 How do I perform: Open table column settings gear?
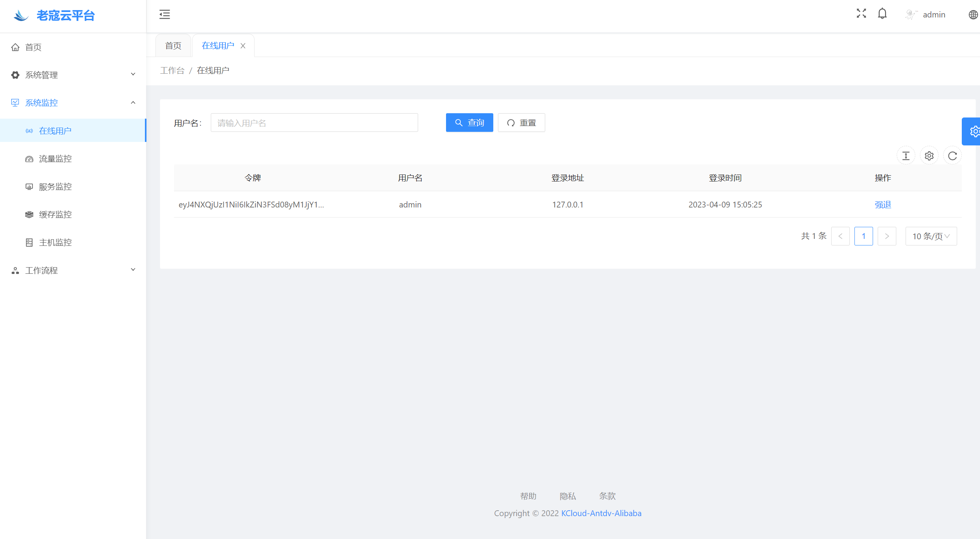(929, 156)
